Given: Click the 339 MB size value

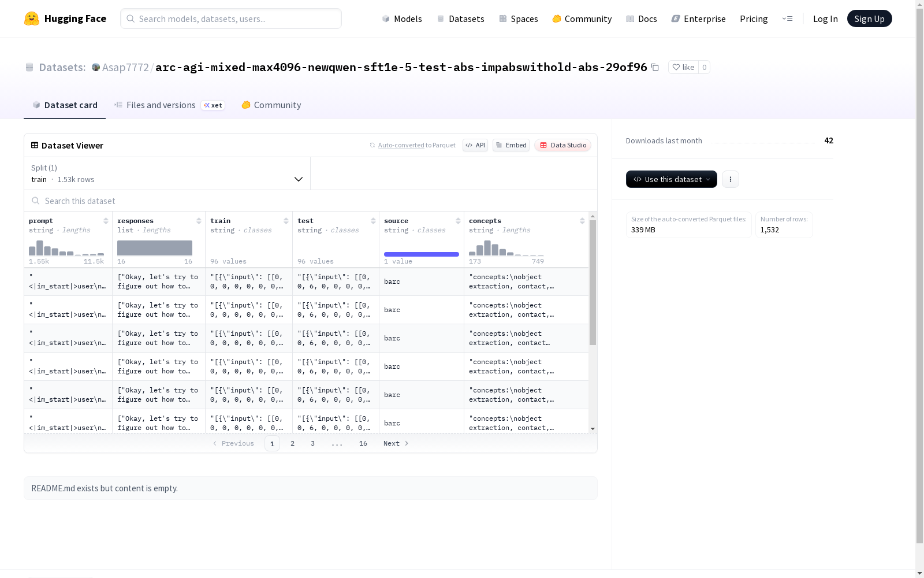Looking at the screenshot, I should 643,229.
